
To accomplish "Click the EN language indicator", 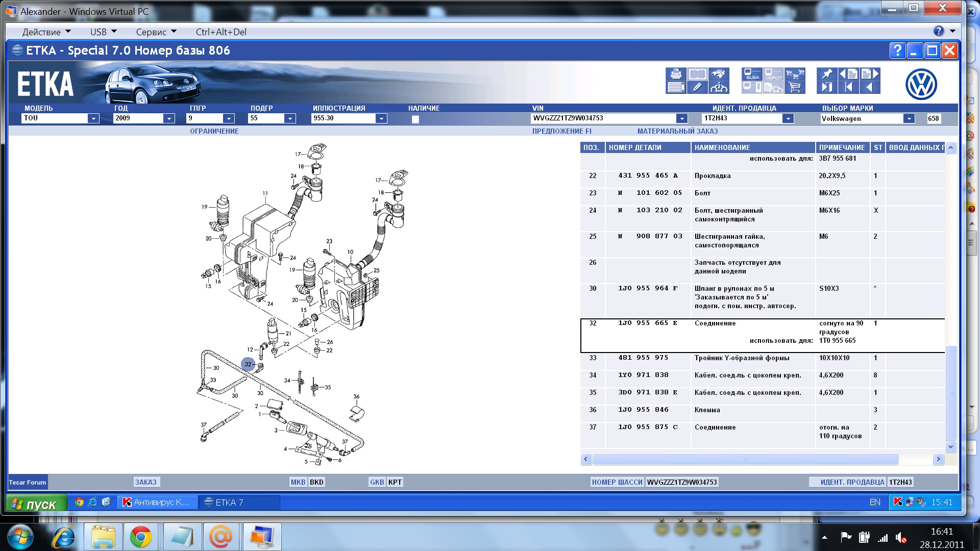I will click(875, 502).
